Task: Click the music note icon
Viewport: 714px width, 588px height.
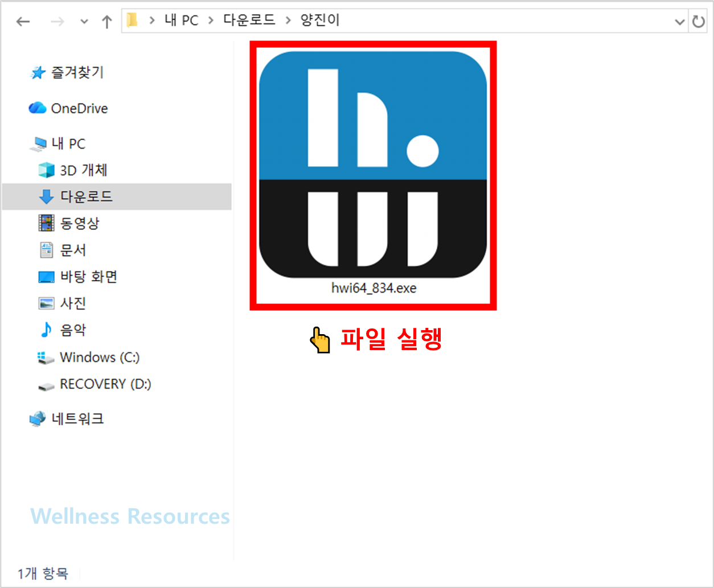Action: [46, 330]
